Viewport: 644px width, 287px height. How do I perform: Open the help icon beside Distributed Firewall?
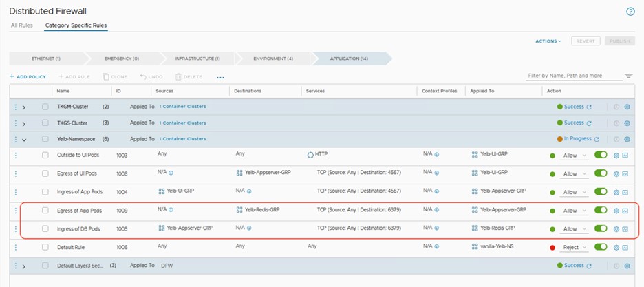point(630,12)
